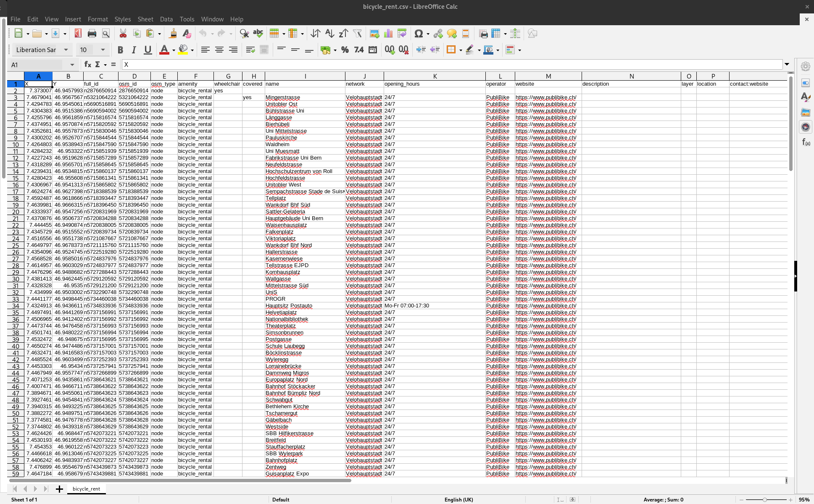This screenshot has width=814, height=504.
Task: Click the Sort Ascending icon
Action: point(329,34)
